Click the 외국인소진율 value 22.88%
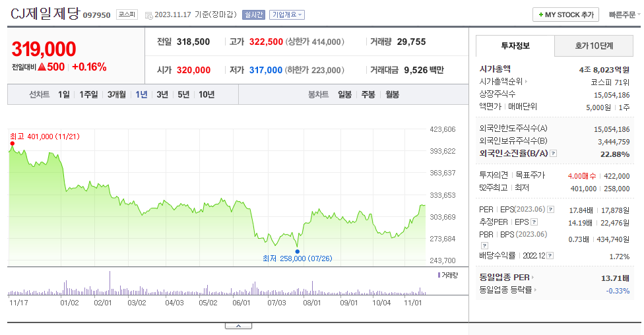 pos(615,154)
